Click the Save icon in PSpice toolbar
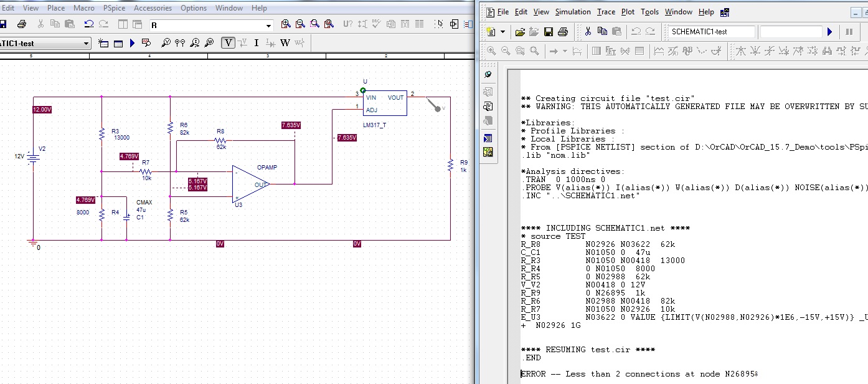 tap(549, 32)
